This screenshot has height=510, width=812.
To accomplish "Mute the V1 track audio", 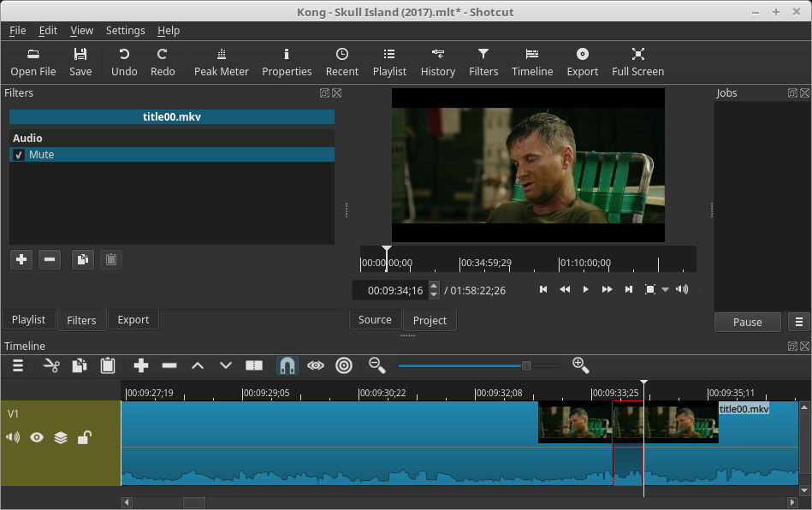I will (13, 437).
